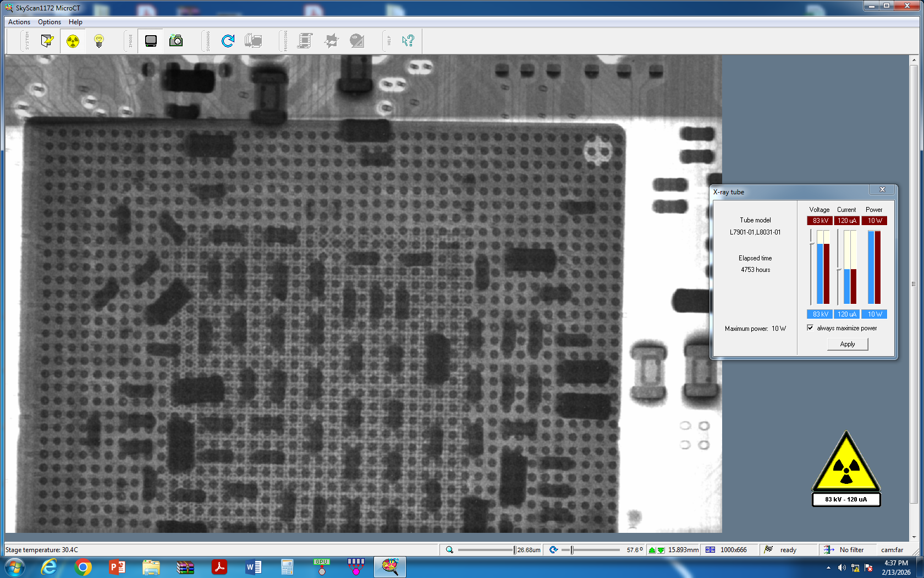The width and height of the screenshot is (924, 578).
Task: Toggle the light bulb illumination button
Action: coord(99,41)
